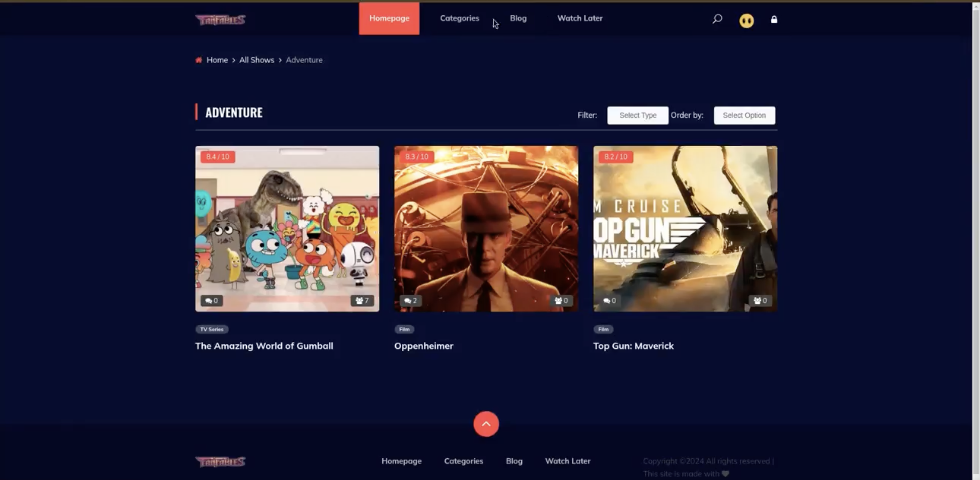Viewport: 980px width, 480px height.
Task: Open the search magnifier icon
Action: (x=717, y=19)
